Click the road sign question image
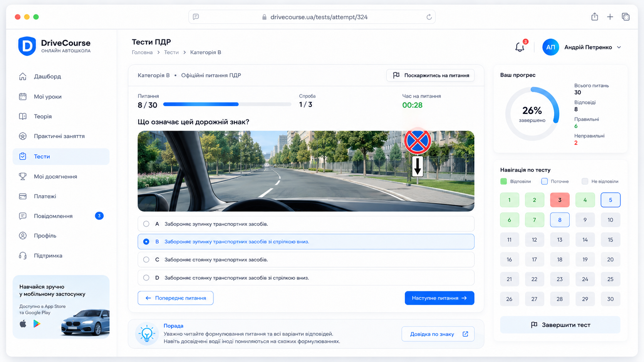Screen dimensions: 644x362 pos(306,171)
